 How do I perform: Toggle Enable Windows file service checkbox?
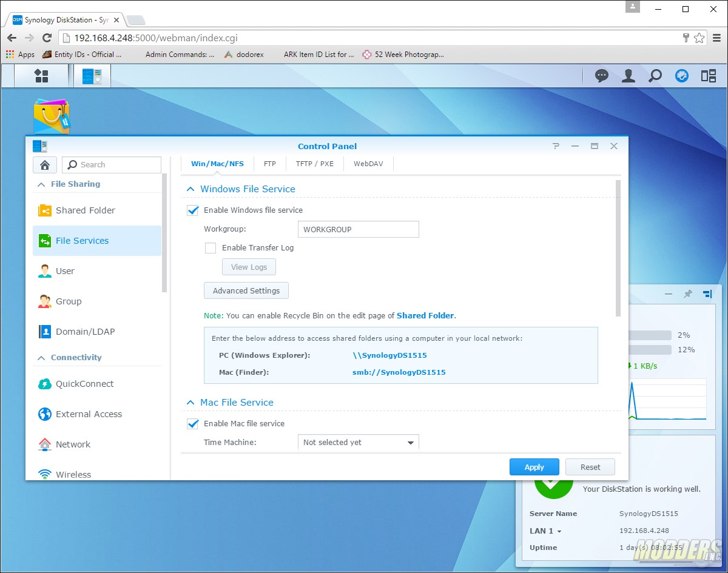pos(193,210)
